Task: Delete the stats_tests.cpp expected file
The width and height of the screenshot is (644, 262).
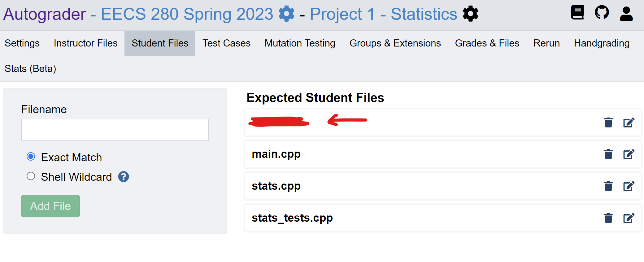Action: click(608, 218)
